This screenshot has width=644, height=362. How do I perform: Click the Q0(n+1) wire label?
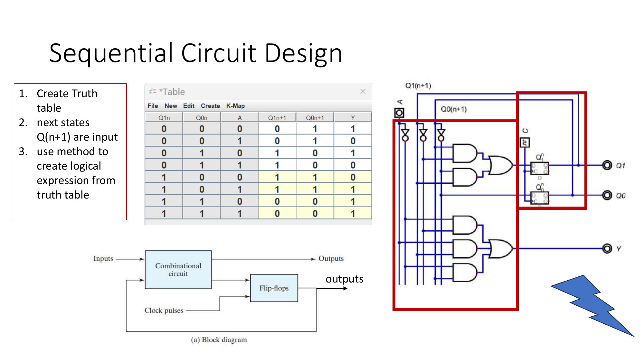click(x=454, y=109)
